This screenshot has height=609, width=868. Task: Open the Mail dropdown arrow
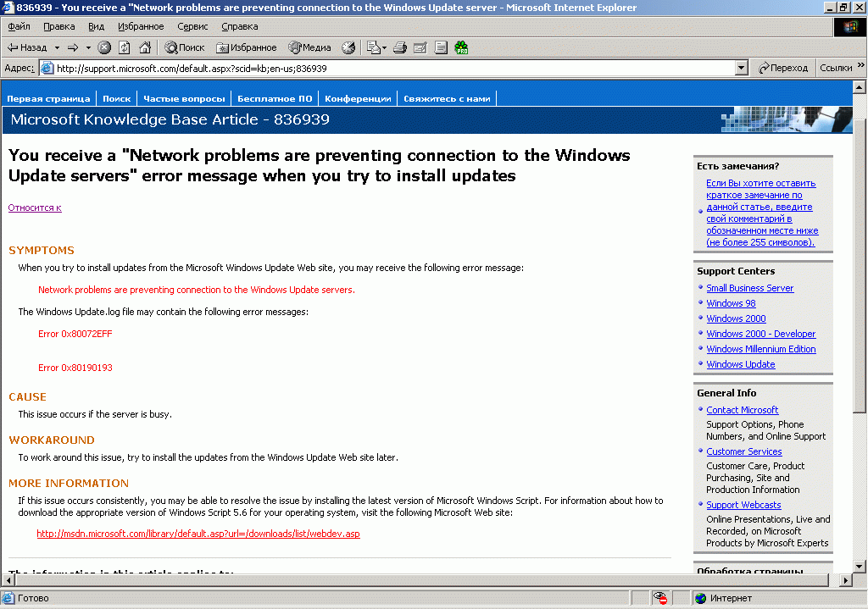(x=384, y=47)
